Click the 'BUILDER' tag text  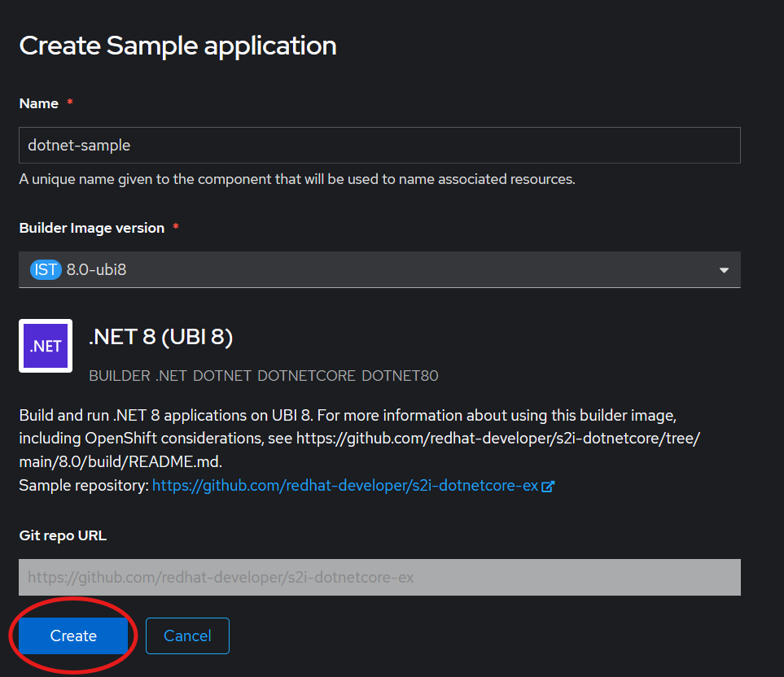coord(120,376)
